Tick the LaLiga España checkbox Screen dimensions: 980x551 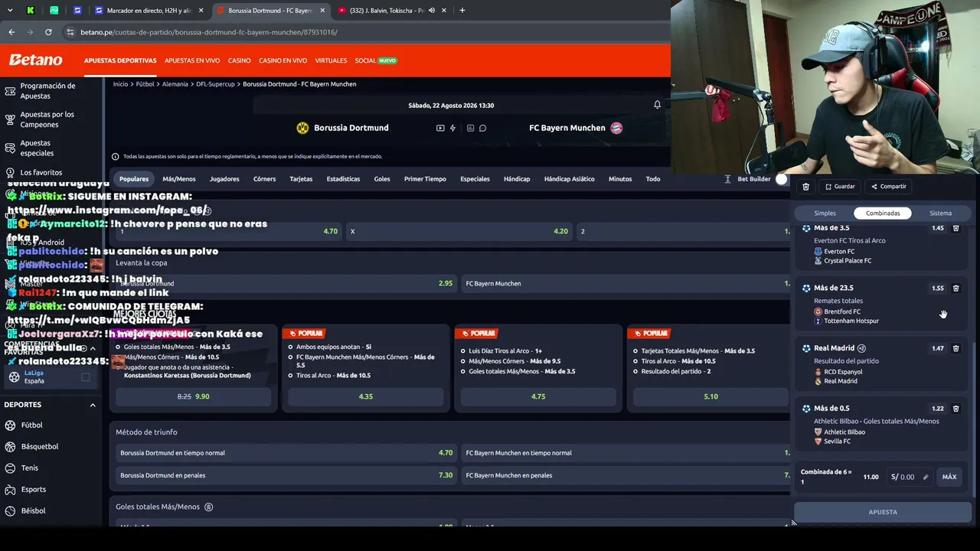pos(85,377)
